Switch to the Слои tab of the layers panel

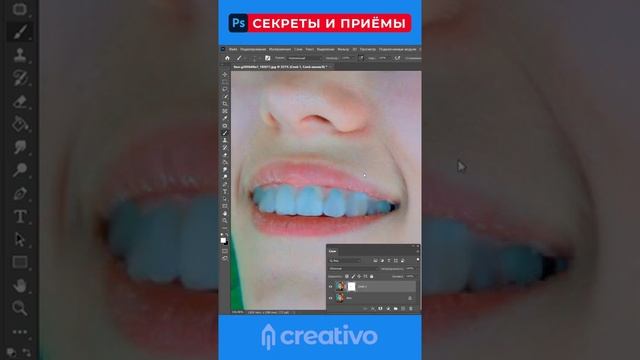[333, 251]
